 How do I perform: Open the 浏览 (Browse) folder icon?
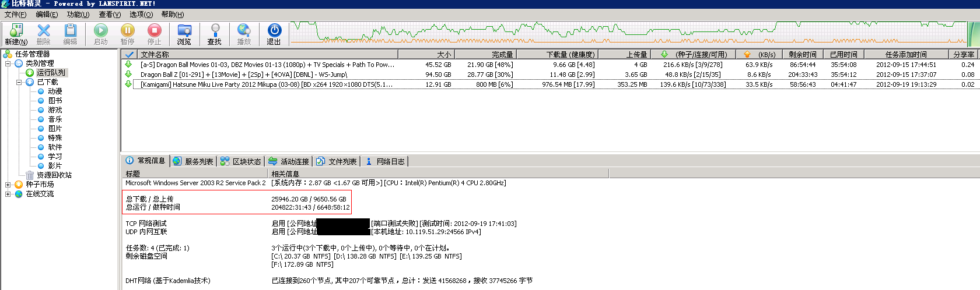(x=184, y=31)
